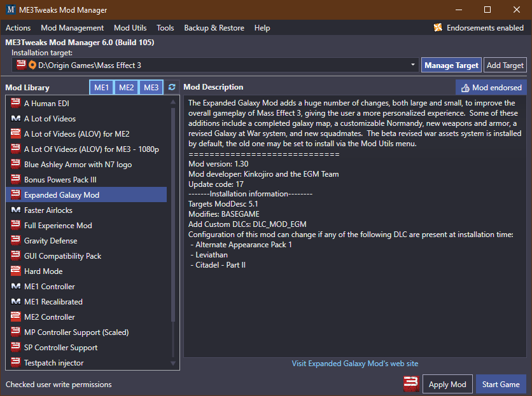This screenshot has height=396, width=532.
Task: Select A Human EDI mod
Action: point(87,103)
